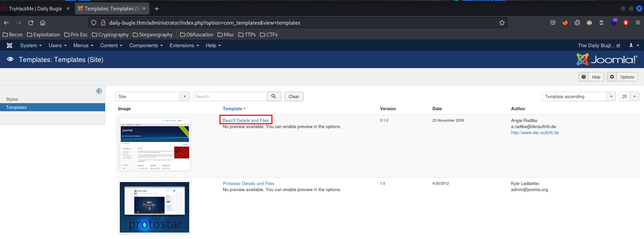Click the magnifier search button
The width and height of the screenshot is (644, 239).
pos(274,96)
